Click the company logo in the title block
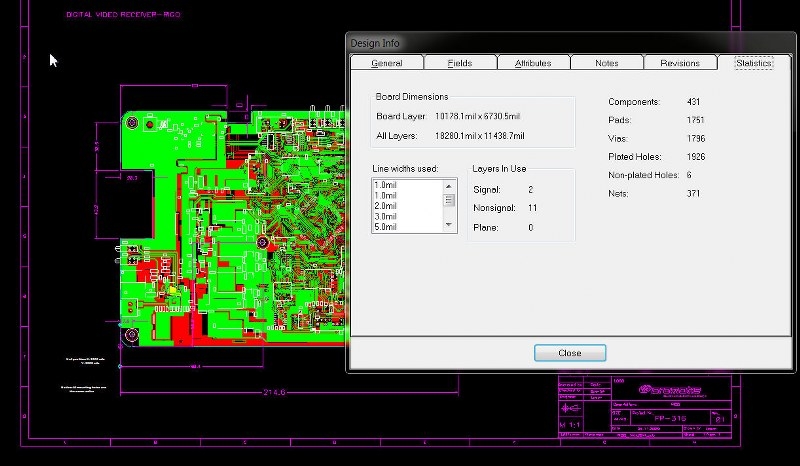This screenshot has height=466, width=800. (x=669, y=391)
